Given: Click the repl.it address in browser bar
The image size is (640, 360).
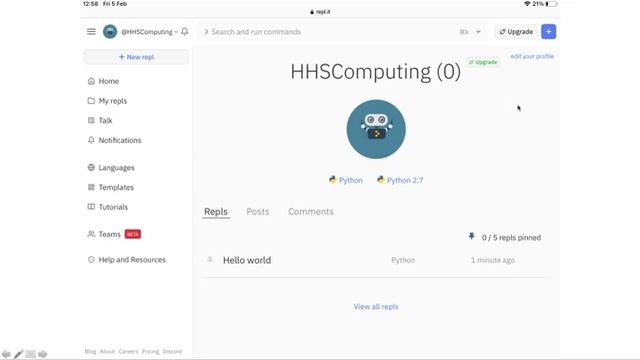Looking at the screenshot, I should [320, 12].
